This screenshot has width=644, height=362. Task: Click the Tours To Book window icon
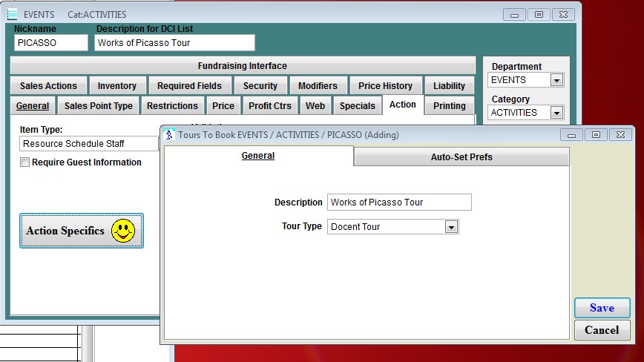(x=169, y=134)
